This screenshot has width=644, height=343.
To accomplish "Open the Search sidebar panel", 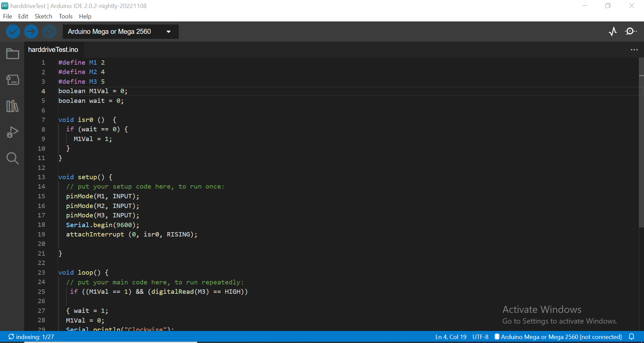I will click(x=12, y=158).
